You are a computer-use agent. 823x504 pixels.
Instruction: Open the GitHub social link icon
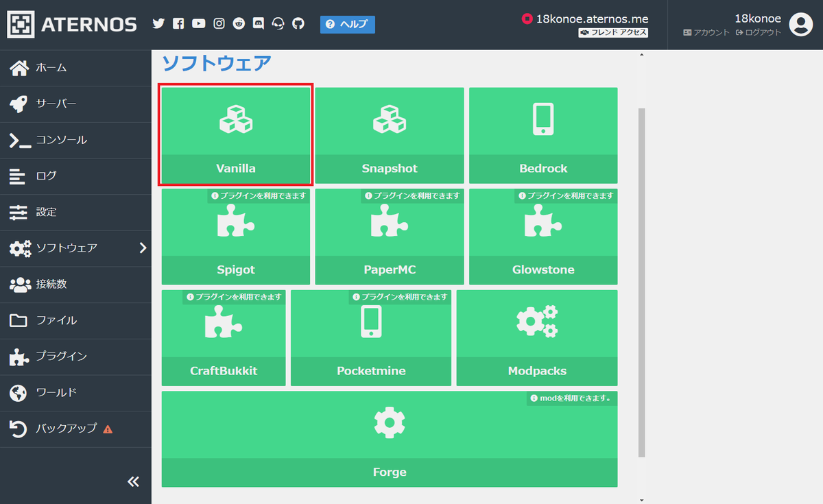298,24
